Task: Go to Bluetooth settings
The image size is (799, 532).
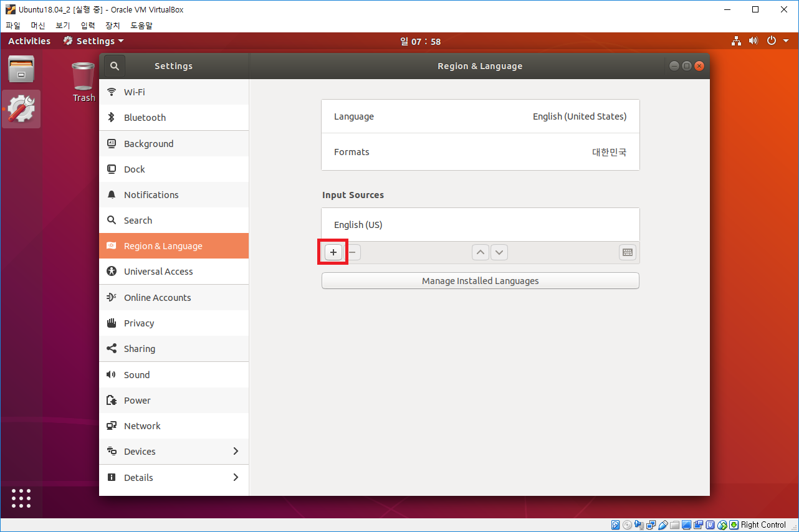Action: coord(174,118)
